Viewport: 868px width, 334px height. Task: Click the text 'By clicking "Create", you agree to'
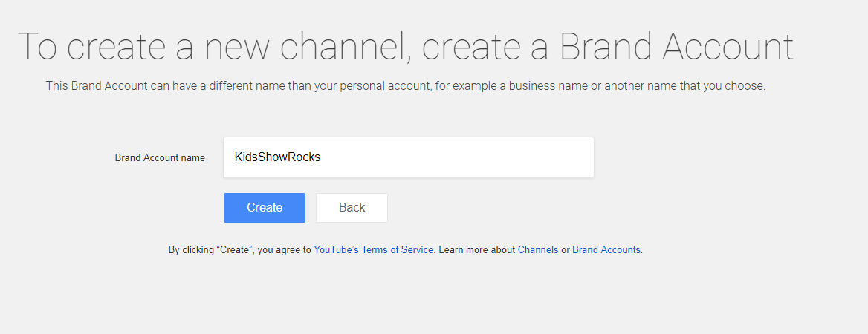[240, 250]
